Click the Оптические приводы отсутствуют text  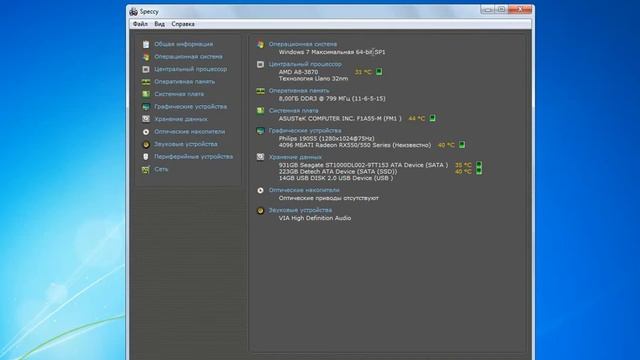pos(329,198)
